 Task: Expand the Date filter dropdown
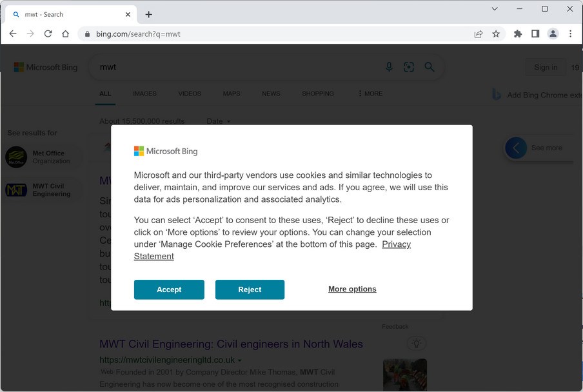(218, 121)
